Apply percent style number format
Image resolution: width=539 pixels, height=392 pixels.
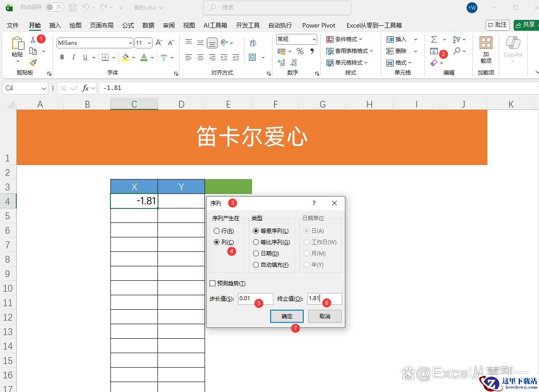click(300, 51)
